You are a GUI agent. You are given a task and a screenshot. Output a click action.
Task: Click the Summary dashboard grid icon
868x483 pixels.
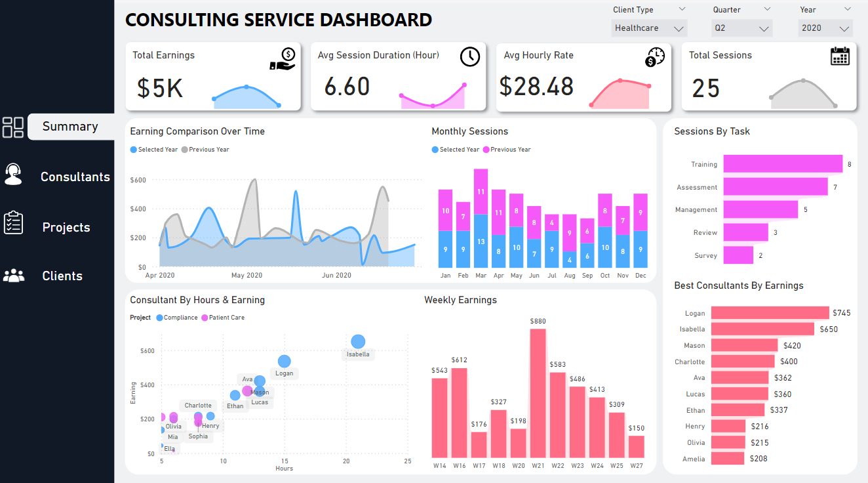pos(13,127)
